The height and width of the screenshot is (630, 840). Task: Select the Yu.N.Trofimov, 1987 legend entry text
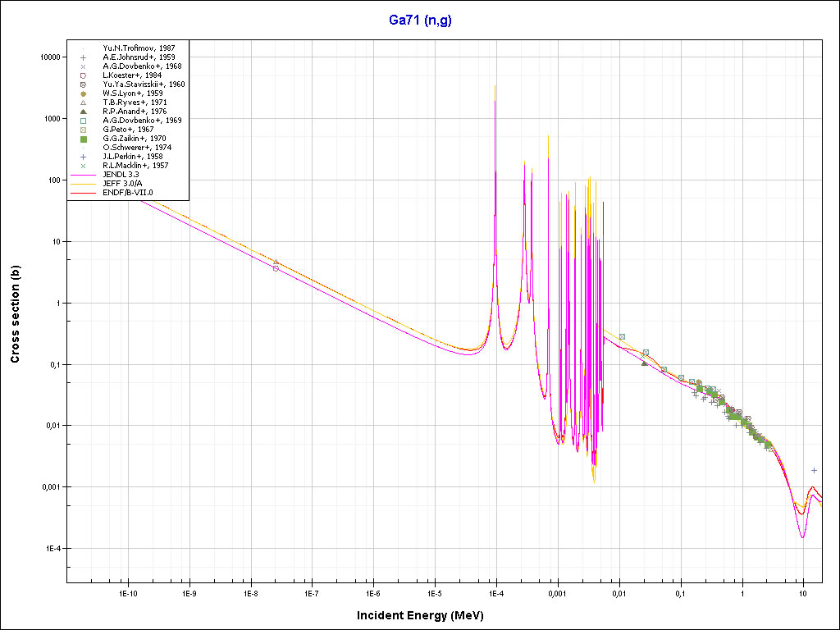pos(132,48)
